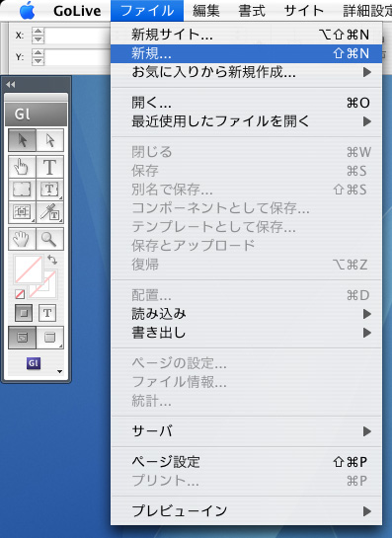
Task: Activate the Zoom magnifier tool
Action: tap(50, 239)
